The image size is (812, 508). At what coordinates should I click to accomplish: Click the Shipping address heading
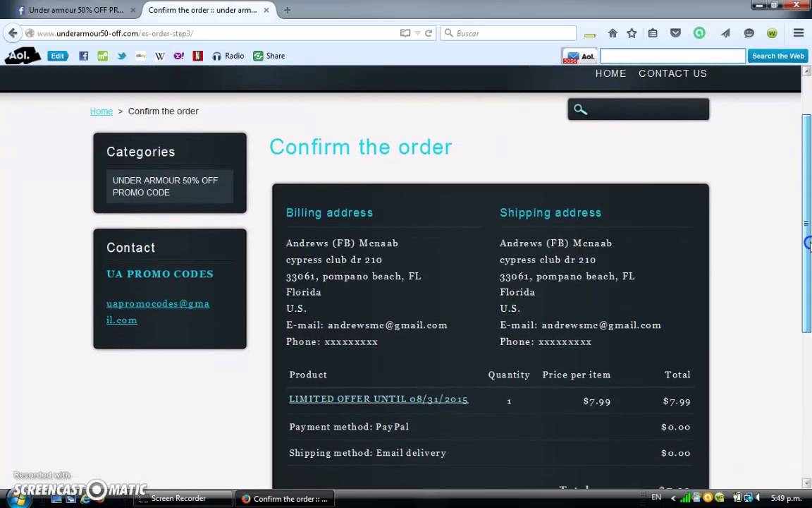click(550, 212)
